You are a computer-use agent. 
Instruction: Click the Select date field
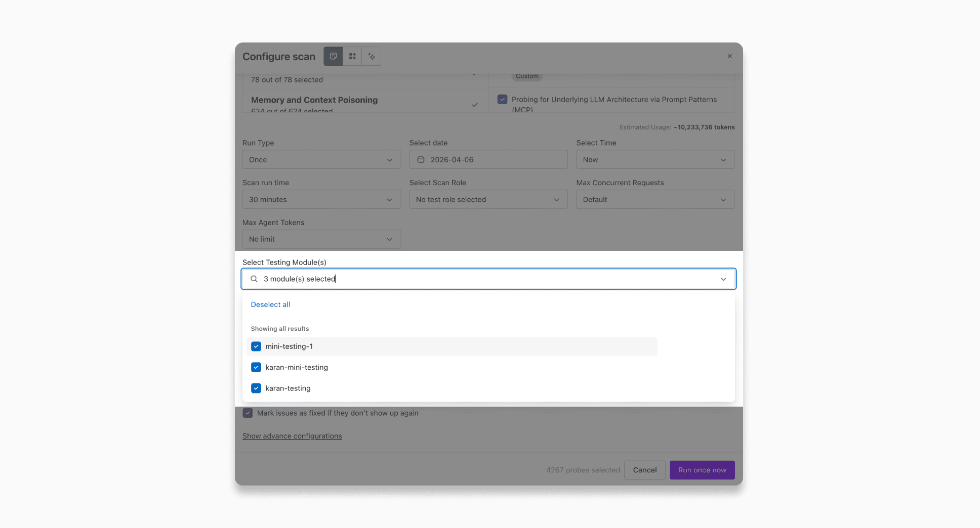488,160
